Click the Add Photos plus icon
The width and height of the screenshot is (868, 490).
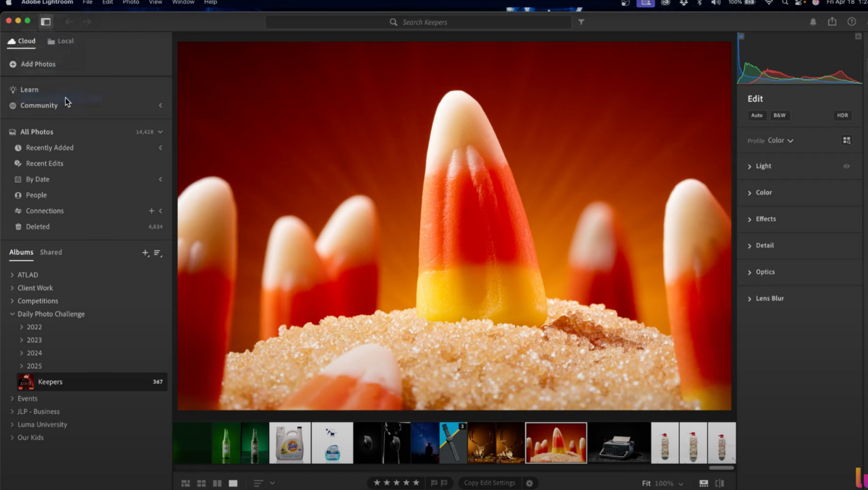point(12,64)
